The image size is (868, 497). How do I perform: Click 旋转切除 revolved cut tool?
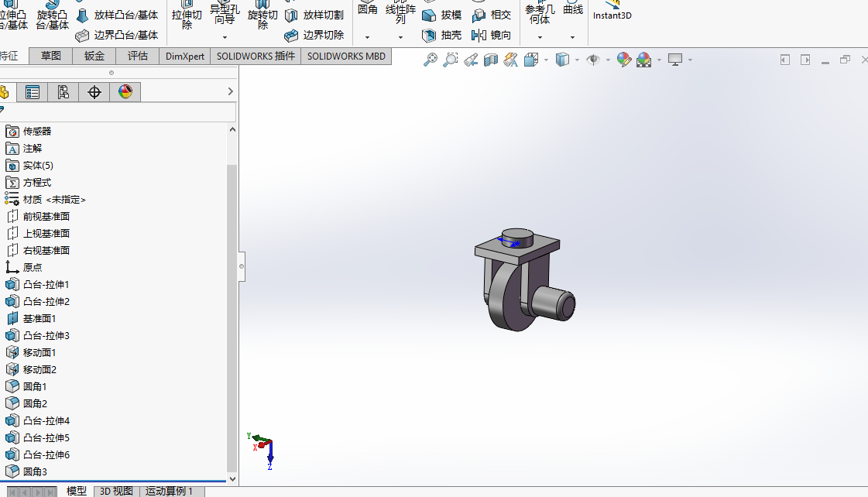point(262,15)
